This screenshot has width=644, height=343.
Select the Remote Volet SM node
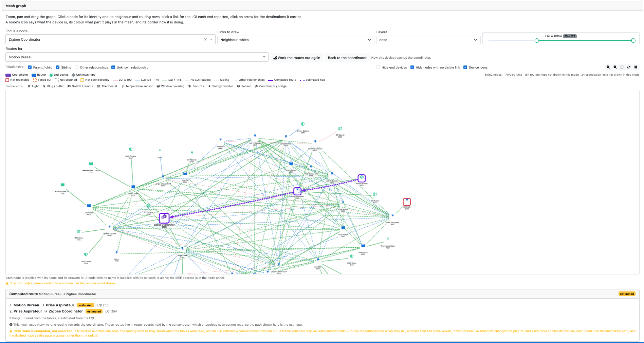[x=62, y=185]
